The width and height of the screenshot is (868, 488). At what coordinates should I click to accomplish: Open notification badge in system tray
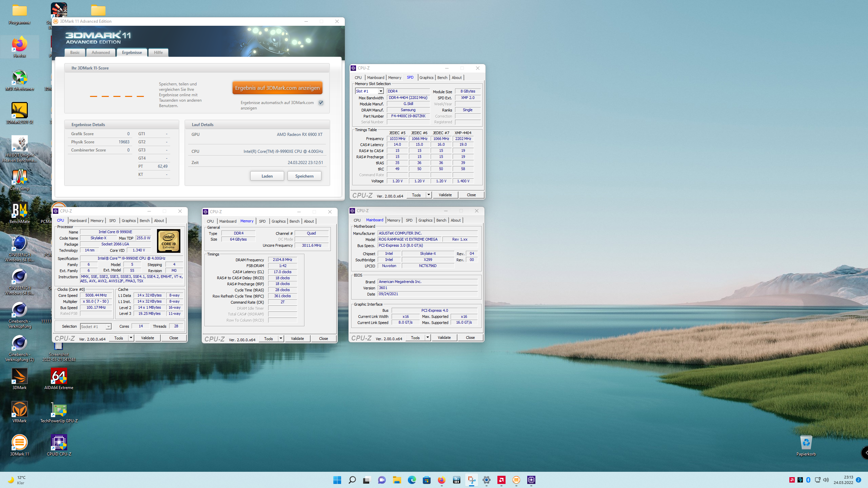point(859,480)
